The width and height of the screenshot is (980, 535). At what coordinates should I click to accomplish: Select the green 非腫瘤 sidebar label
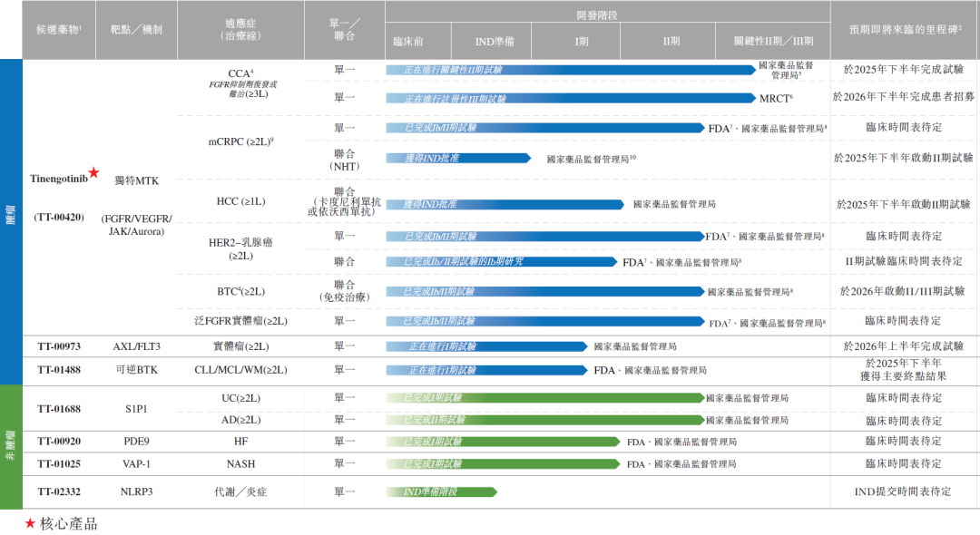[x=10, y=446]
